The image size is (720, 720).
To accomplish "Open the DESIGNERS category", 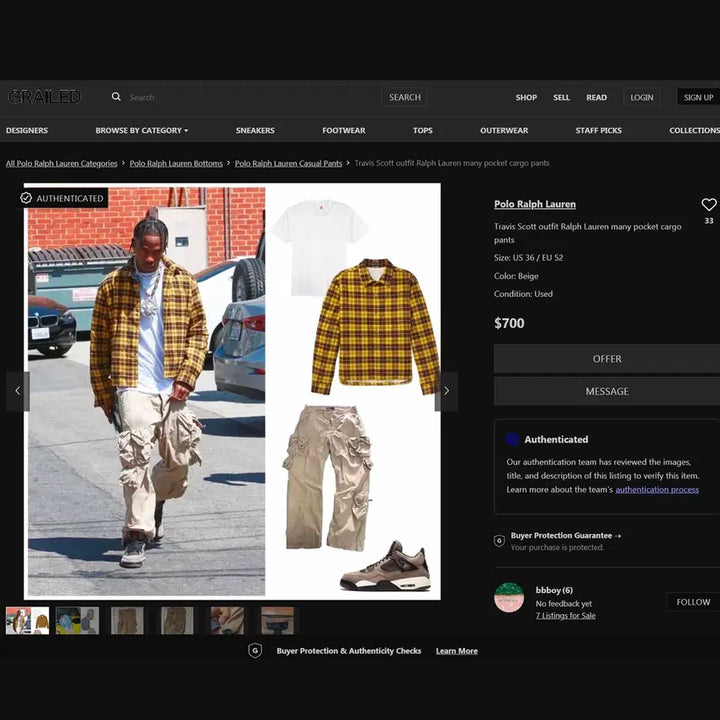I will coord(27,130).
